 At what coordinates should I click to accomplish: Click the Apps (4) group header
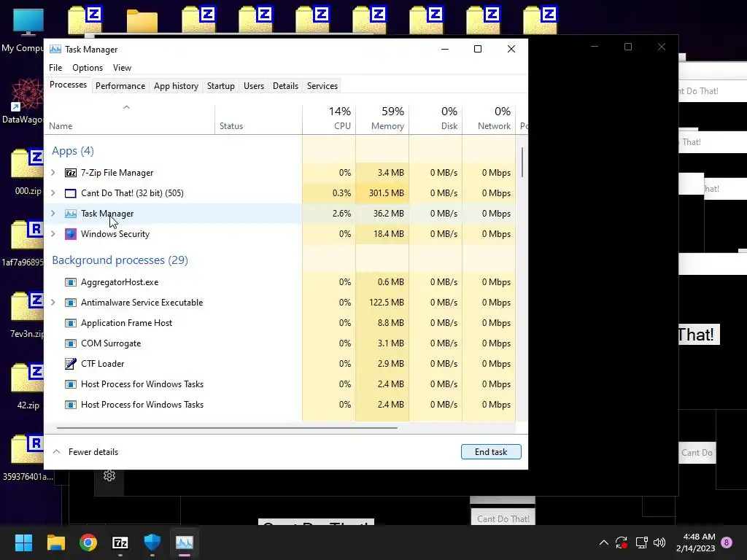(x=73, y=151)
